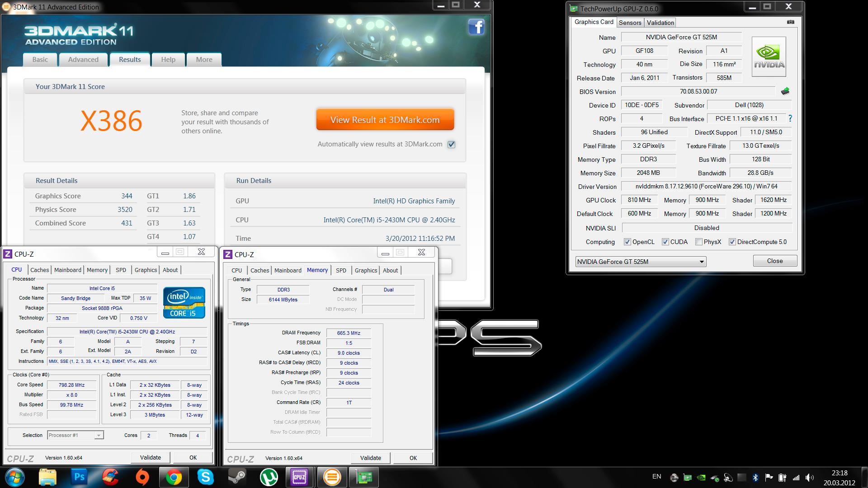
Task: Click Validate in the right CPU-Z memory window
Action: point(371,458)
